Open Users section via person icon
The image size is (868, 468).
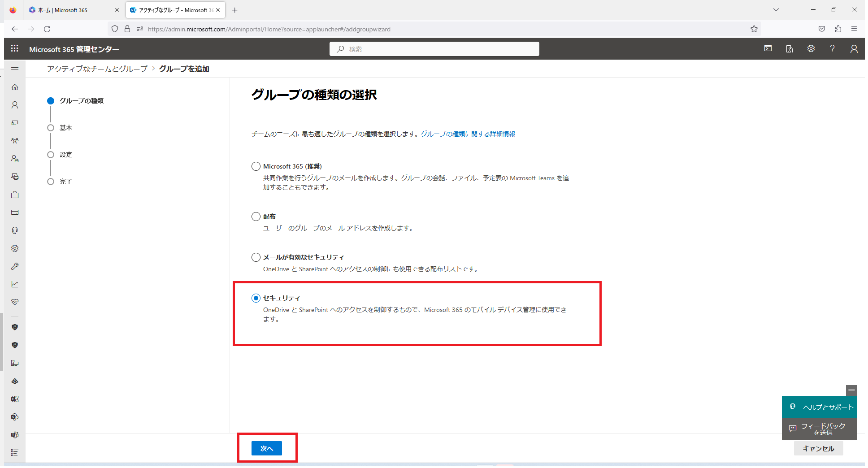pyautogui.click(x=15, y=105)
